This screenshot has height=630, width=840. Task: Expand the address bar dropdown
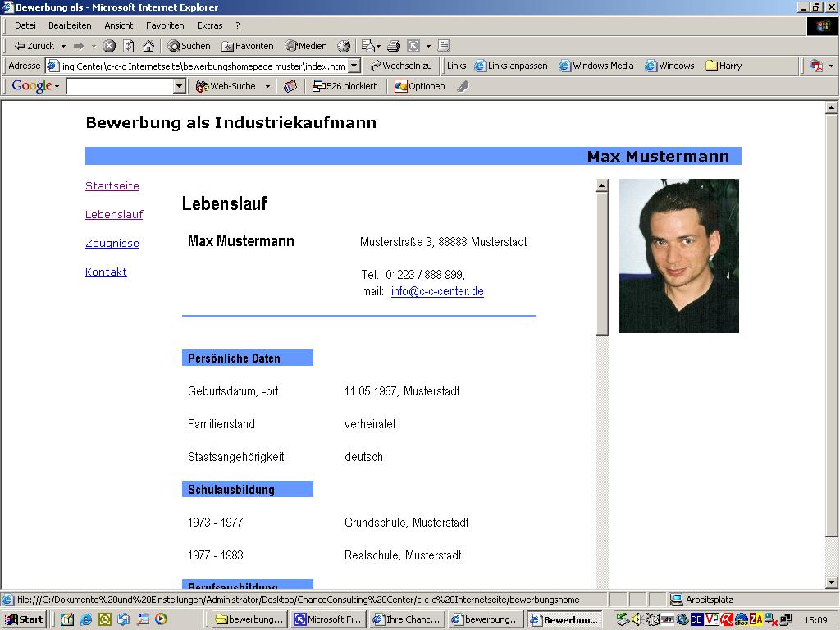[x=354, y=66]
